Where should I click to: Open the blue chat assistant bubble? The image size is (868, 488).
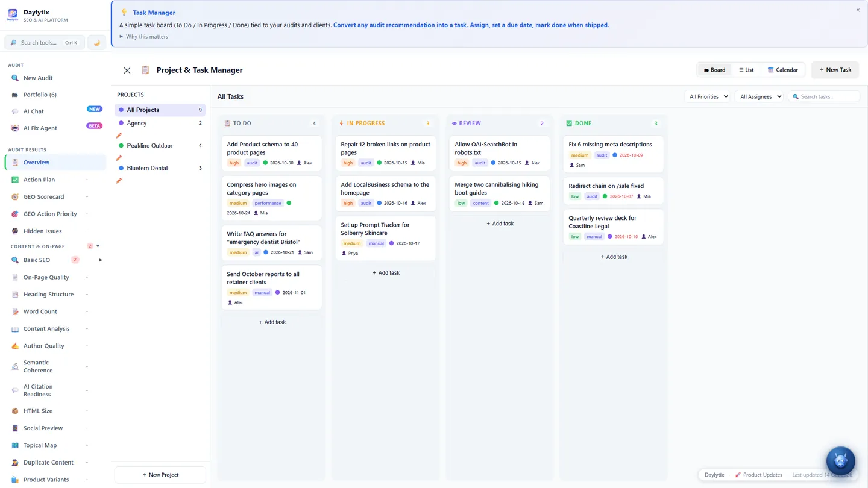pyautogui.click(x=840, y=461)
